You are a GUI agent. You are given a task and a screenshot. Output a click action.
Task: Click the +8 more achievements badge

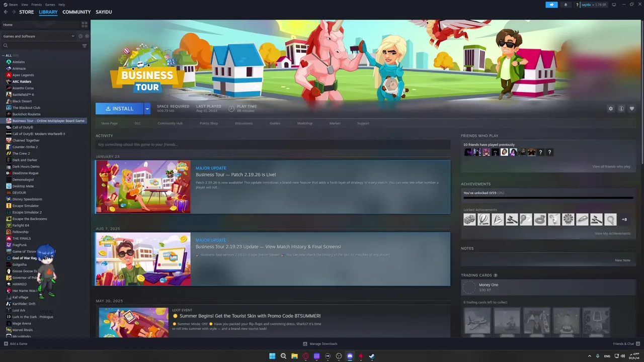point(624,219)
